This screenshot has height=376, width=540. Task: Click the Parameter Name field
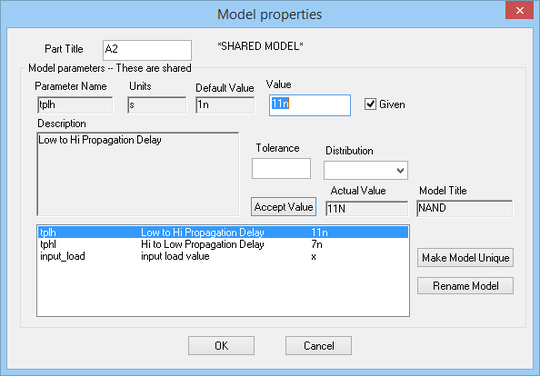75,105
